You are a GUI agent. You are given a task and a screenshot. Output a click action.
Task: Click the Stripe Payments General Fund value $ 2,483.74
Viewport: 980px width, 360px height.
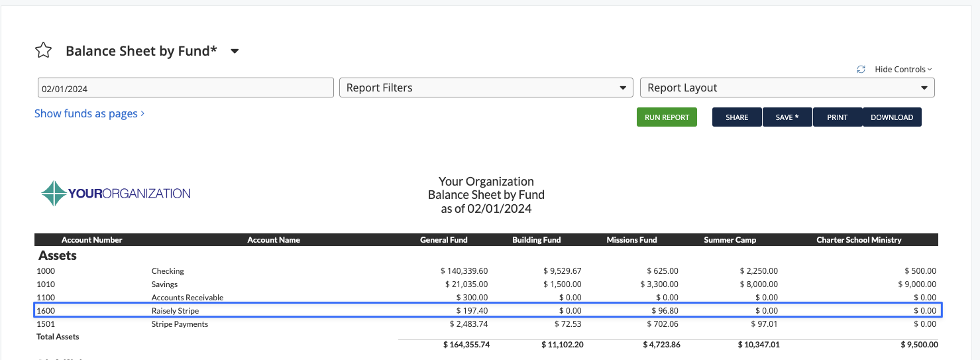click(x=469, y=324)
